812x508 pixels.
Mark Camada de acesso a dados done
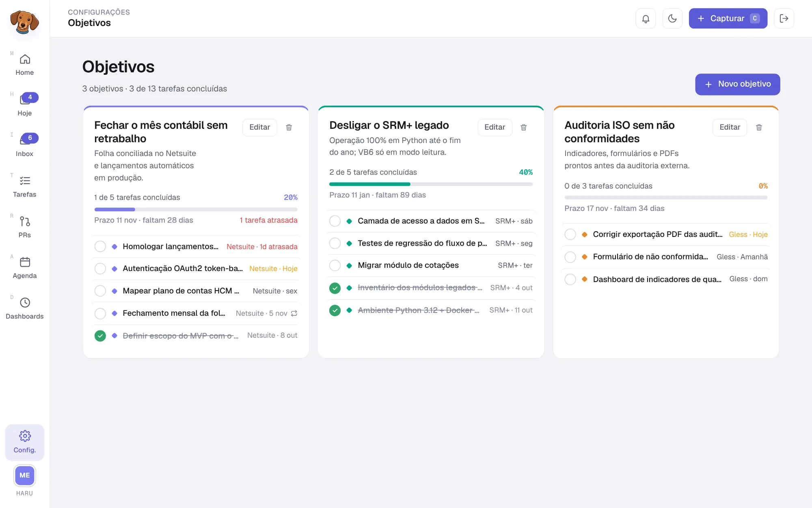(x=335, y=221)
